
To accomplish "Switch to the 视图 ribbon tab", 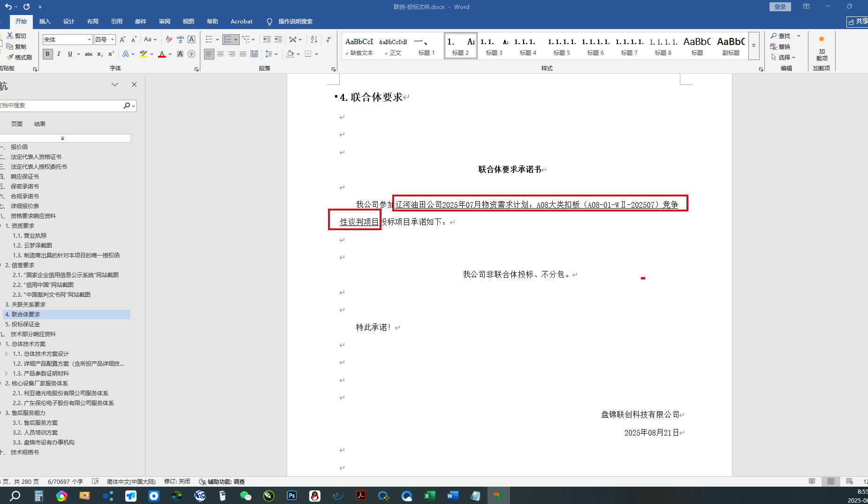I will 189,21.
